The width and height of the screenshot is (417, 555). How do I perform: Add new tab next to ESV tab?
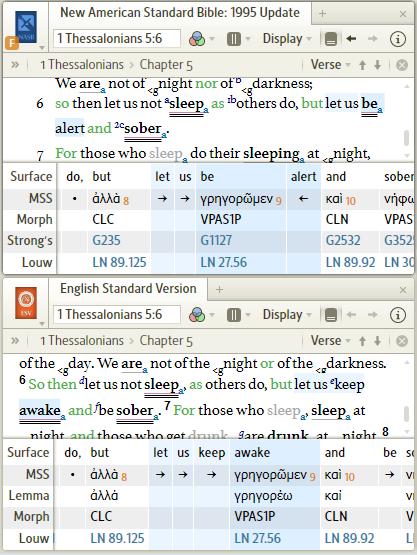(219, 290)
